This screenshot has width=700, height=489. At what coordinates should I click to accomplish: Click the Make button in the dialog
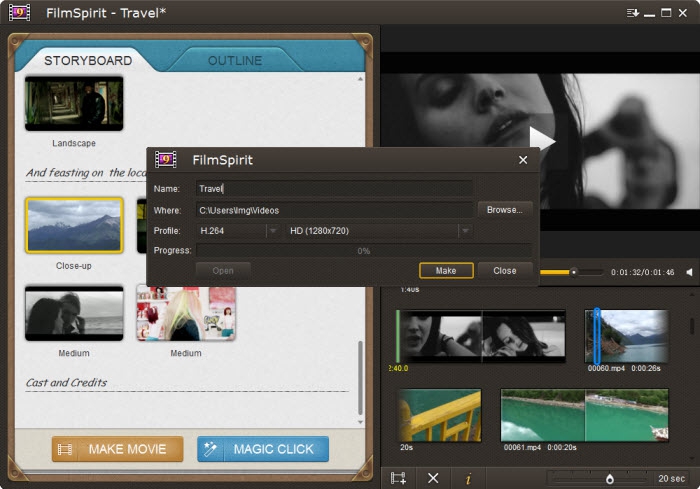pyautogui.click(x=446, y=271)
